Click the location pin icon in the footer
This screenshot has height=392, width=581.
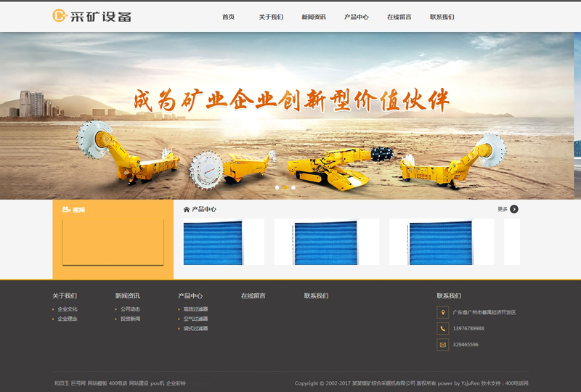coord(442,312)
